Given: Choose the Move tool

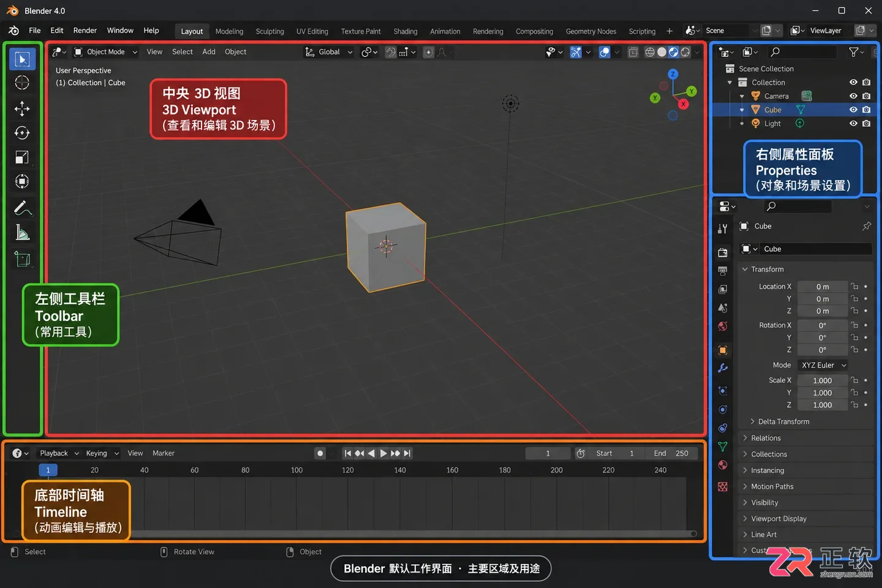Looking at the screenshot, I should click(22, 108).
